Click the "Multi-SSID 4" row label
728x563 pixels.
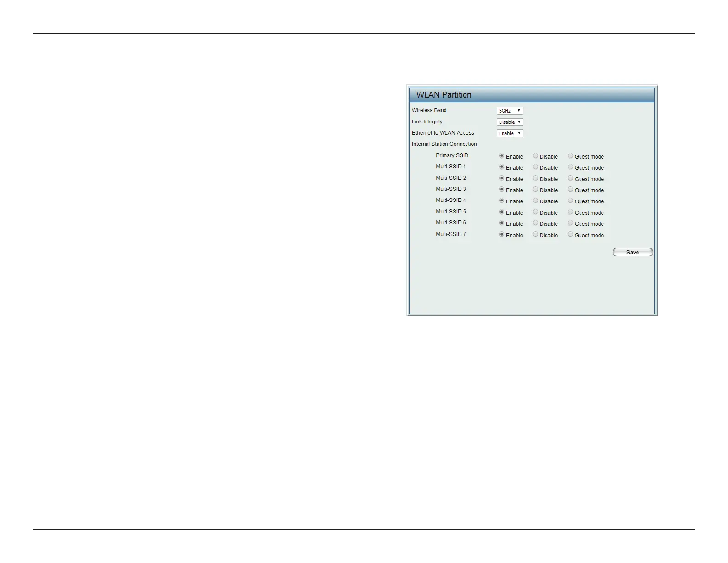click(x=451, y=201)
